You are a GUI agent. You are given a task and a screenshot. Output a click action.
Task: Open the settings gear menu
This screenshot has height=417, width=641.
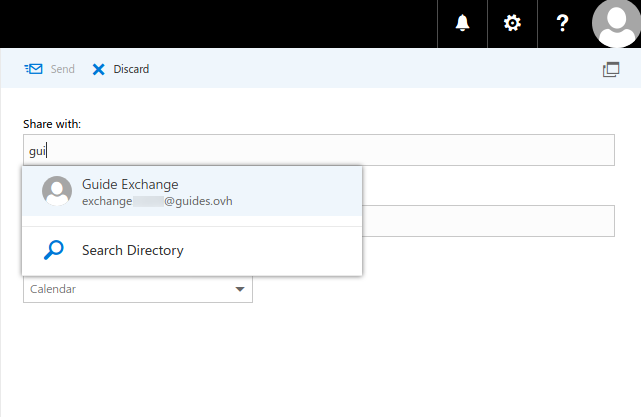pos(513,24)
